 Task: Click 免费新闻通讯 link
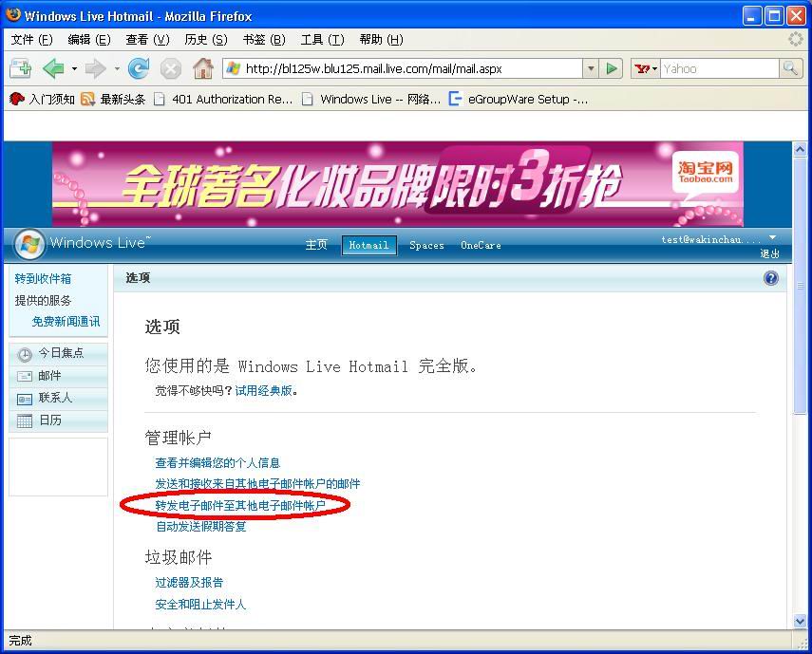(x=66, y=322)
